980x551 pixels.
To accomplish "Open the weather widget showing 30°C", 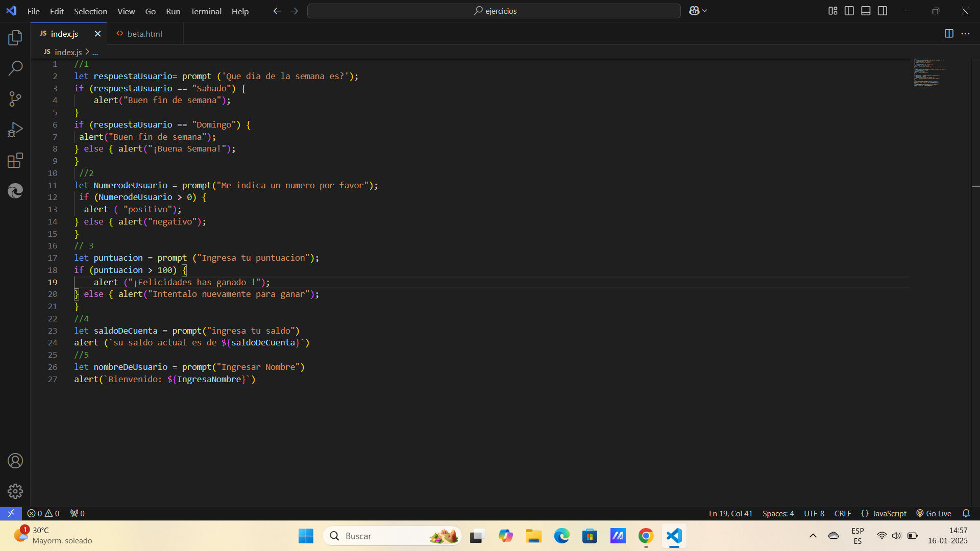I will click(53, 536).
